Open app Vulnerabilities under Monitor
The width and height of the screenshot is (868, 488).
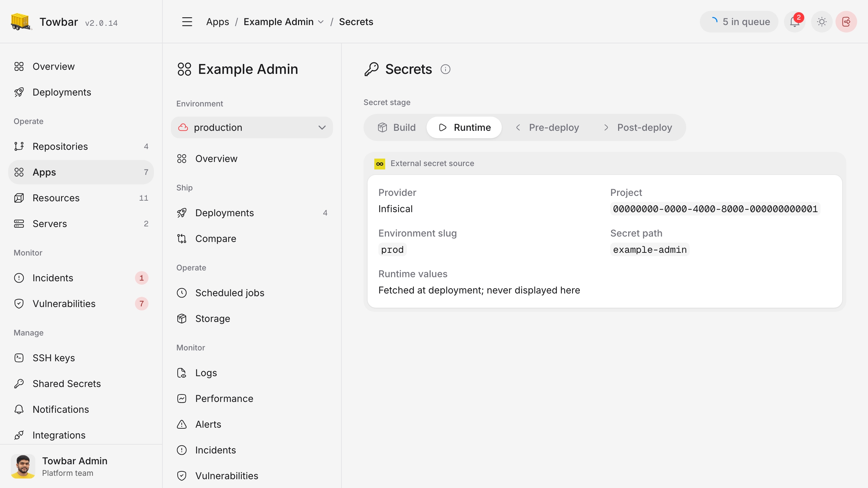point(252,476)
